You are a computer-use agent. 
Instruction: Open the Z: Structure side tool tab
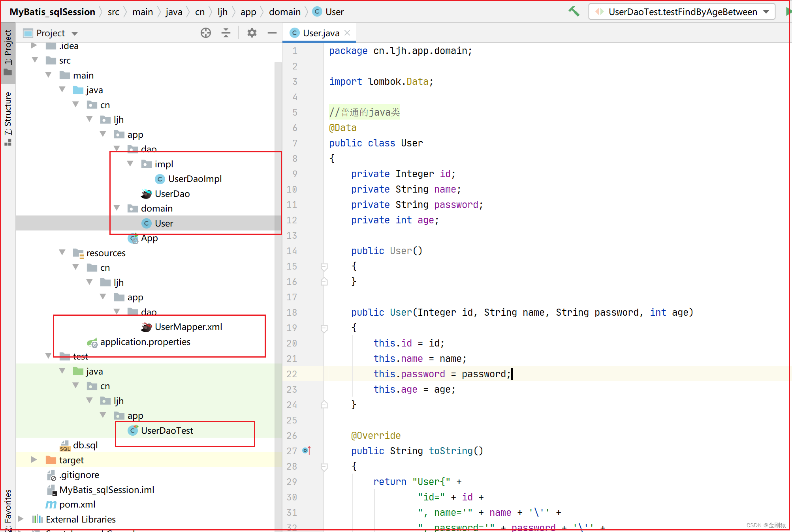click(x=8, y=118)
